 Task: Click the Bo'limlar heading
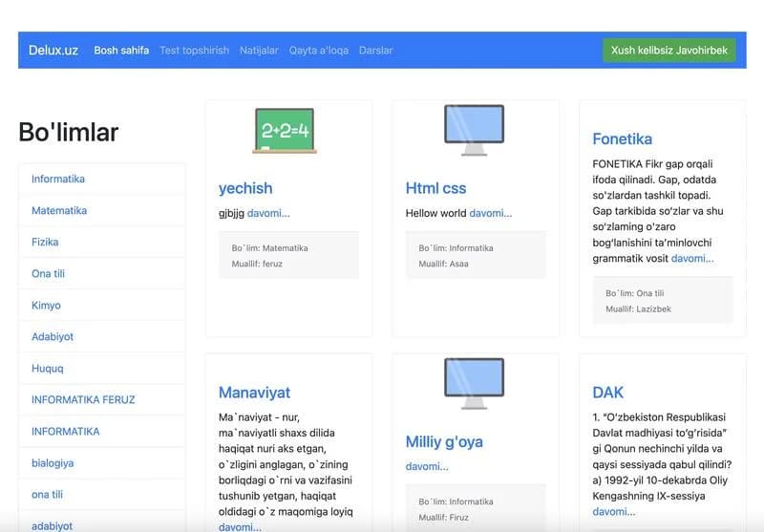click(x=68, y=132)
